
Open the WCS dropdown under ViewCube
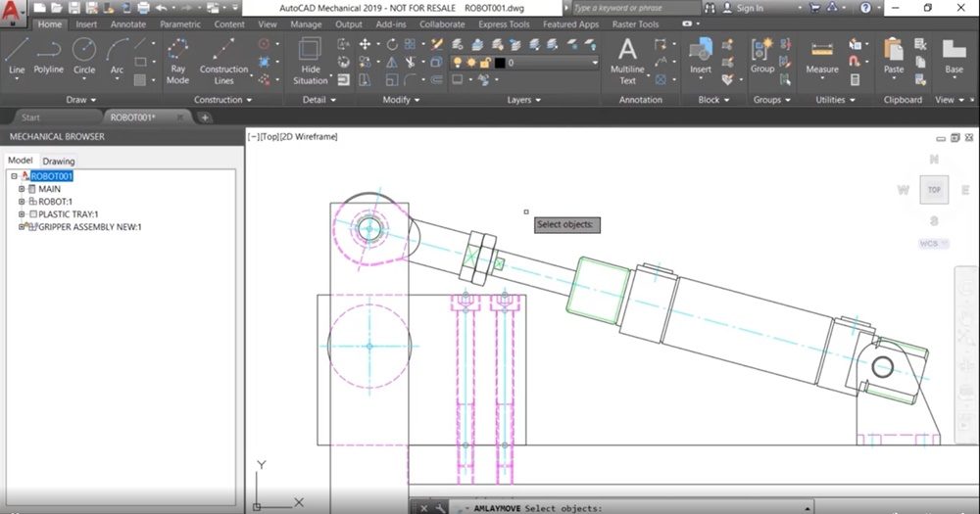(x=934, y=244)
